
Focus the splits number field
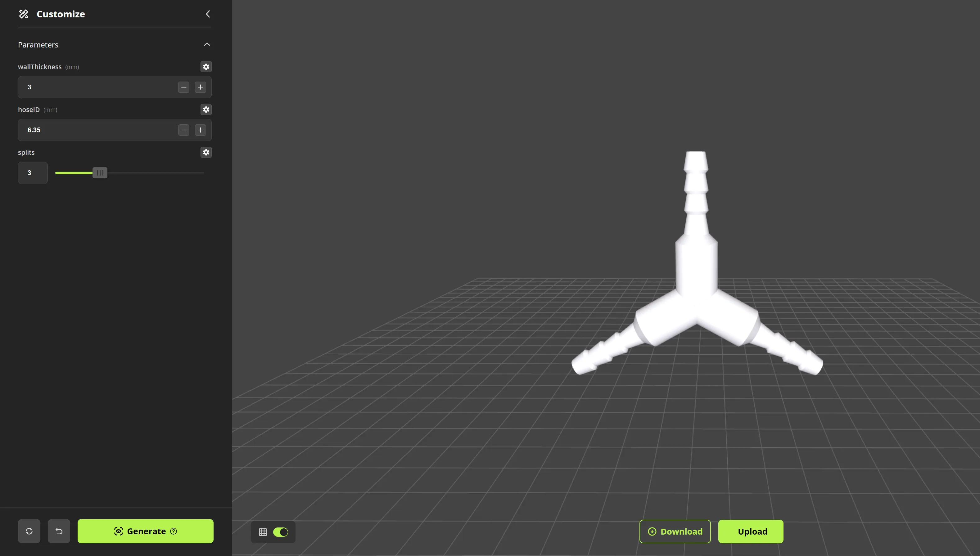pyautogui.click(x=33, y=173)
